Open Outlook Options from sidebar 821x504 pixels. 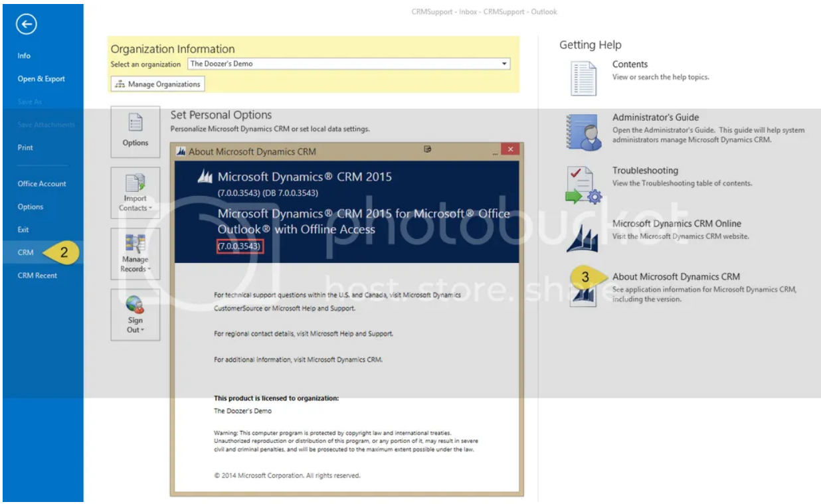tap(31, 207)
